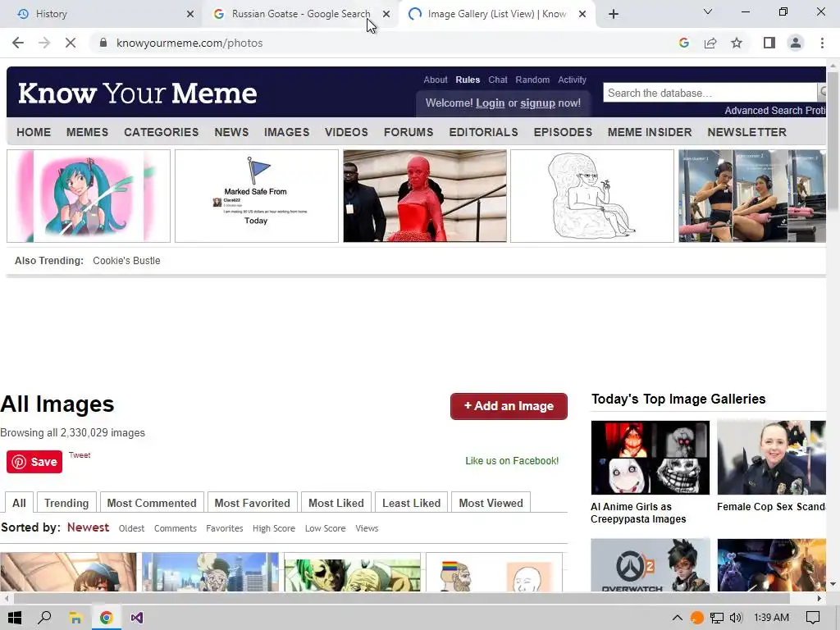Open the Hatsune Miku trending thumbnail
The width and height of the screenshot is (840, 630).
point(89,196)
